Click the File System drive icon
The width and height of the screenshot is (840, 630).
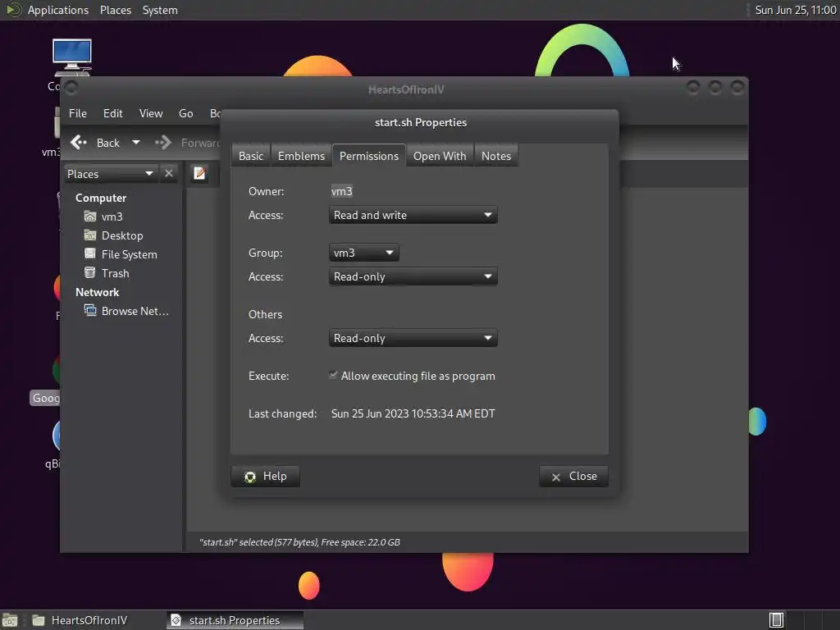coord(90,254)
